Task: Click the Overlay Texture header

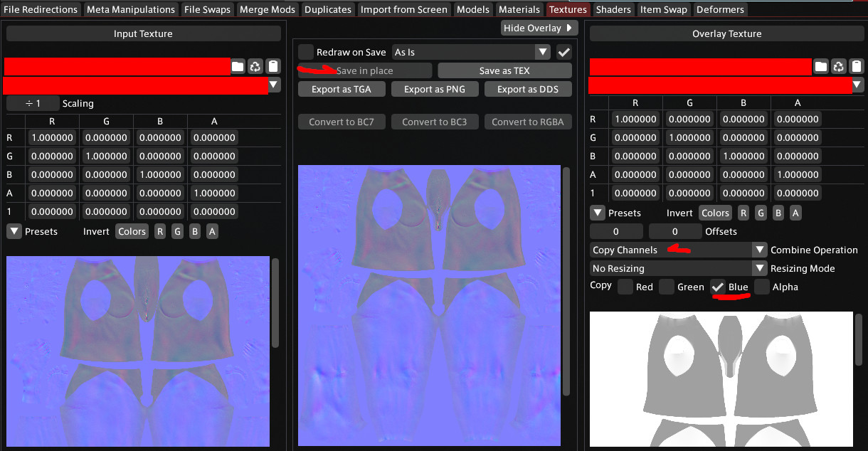Action: click(x=727, y=33)
